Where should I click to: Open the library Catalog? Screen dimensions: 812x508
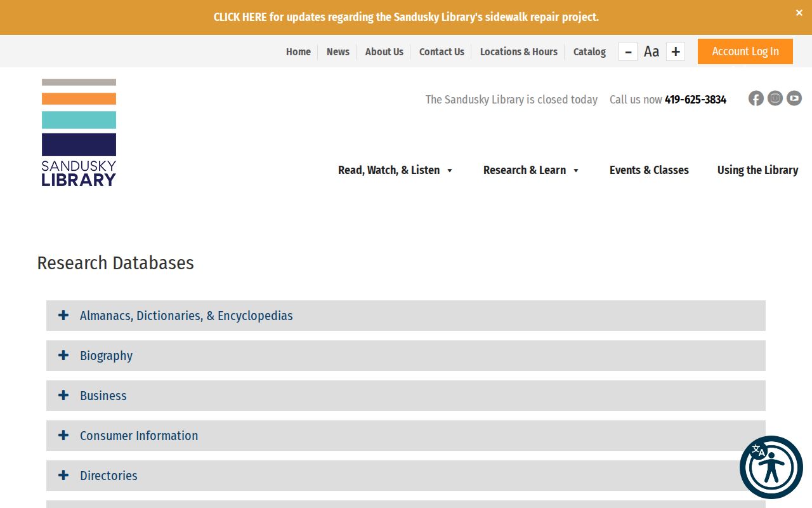589,52
